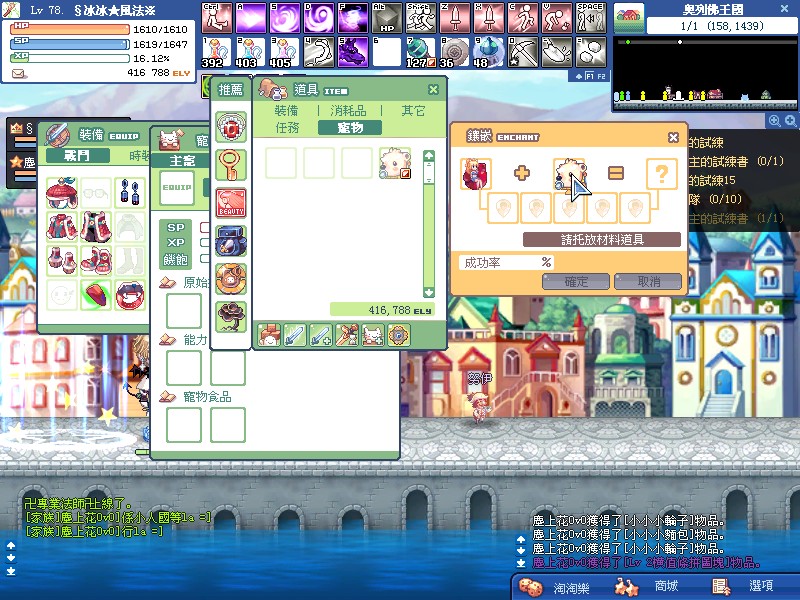Open the 其它 tab in item window

click(413, 110)
